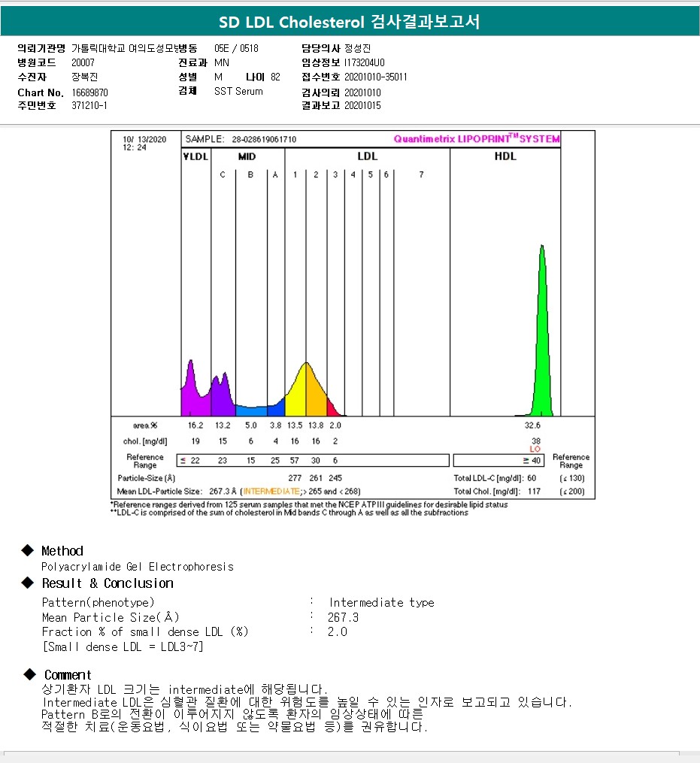700x763 pixels.
Task: Click the Intermediate type pattern result
Action: tap(381, 603)
